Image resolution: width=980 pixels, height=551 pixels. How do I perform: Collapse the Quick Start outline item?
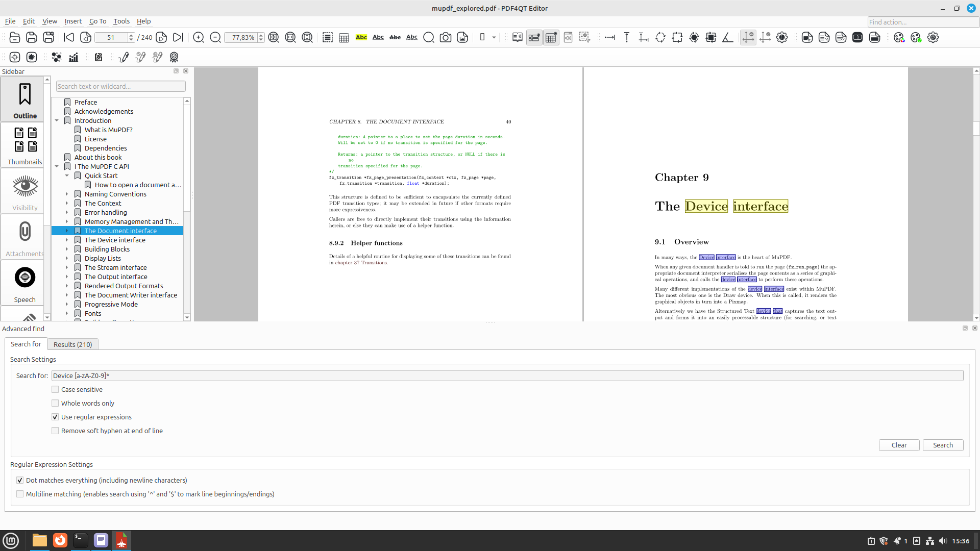coord(67,176)
